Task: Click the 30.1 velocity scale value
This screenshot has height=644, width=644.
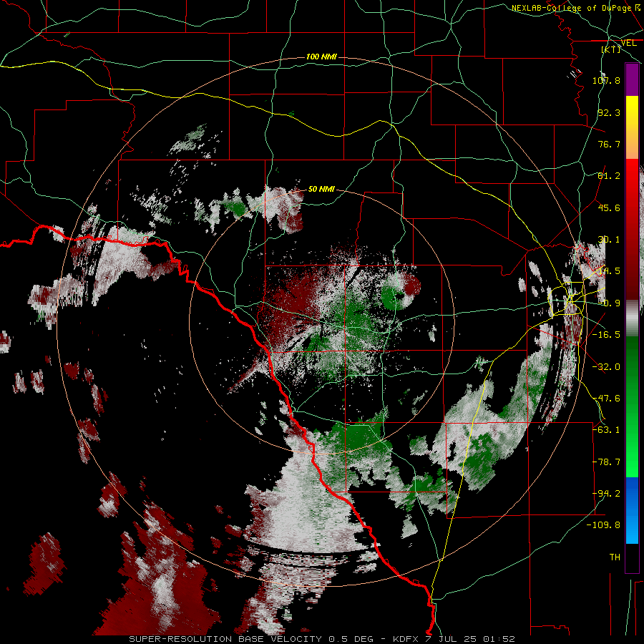Action: click(x=609, y=240)
